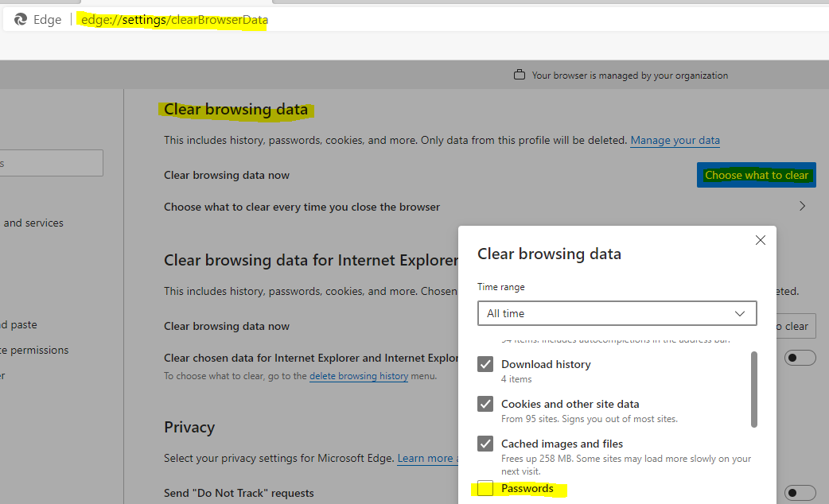
Task: Open the Manage your data link
Action: [675, 141]
